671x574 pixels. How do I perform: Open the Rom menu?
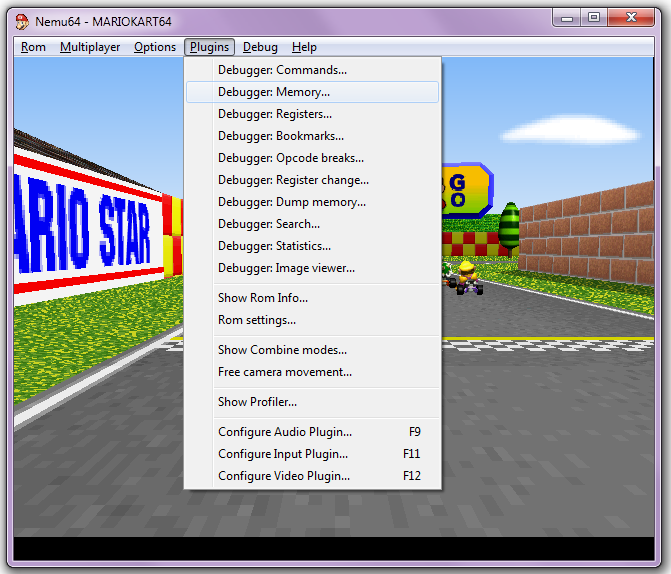click(33, 47)
